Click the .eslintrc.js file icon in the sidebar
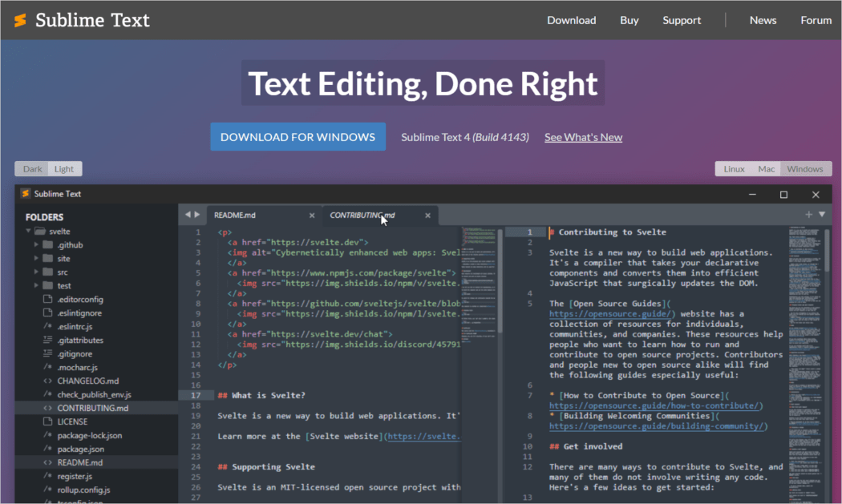The height and width of the screenshot is (504, 842). click(47, 326)
